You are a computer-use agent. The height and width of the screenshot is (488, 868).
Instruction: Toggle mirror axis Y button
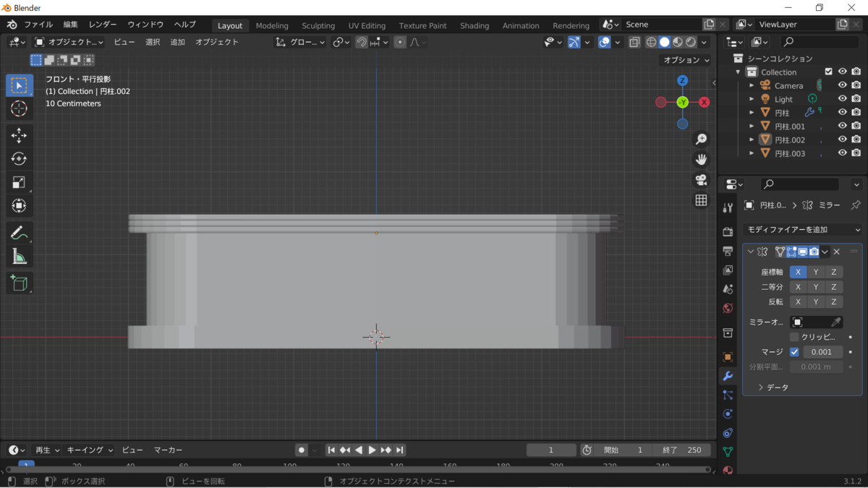pyautogui.click(x=816, y=272)
